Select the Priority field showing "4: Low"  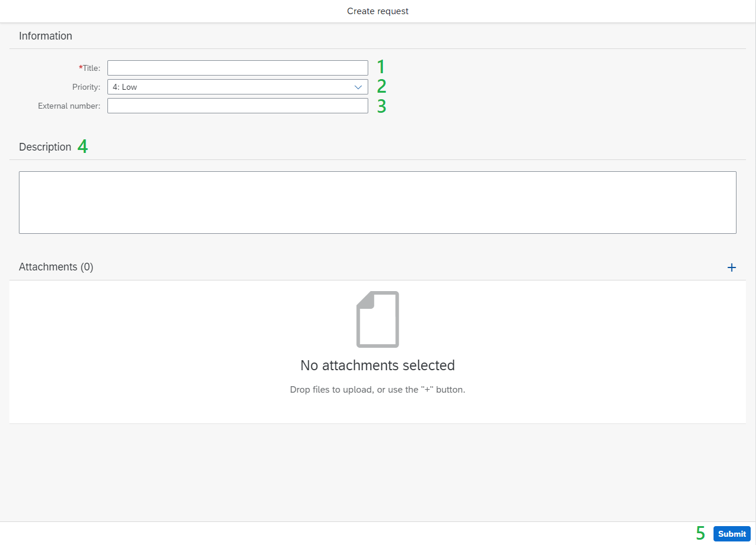pyautogui.click(x=230, y=87)
